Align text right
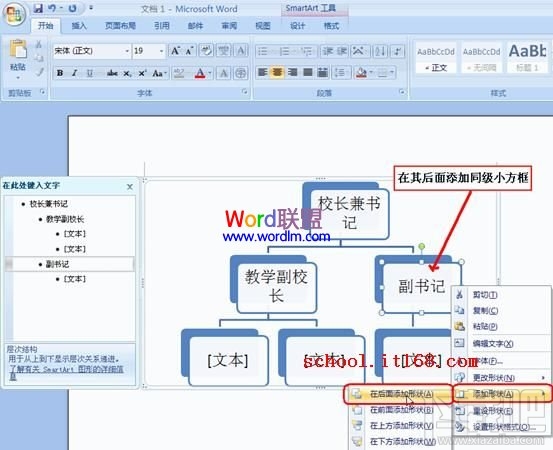Viewport: 553px width, 450px height. (x=292, y=73)
